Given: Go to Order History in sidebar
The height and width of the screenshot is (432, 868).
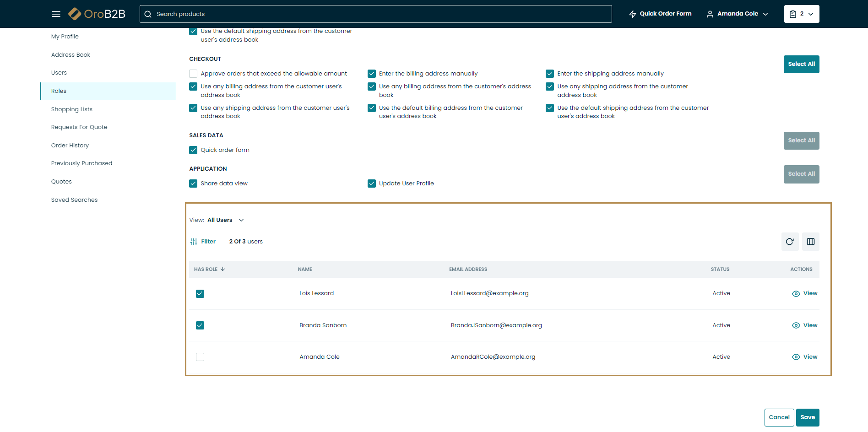Looking at the screenshot, I should [x=70, y=146].
